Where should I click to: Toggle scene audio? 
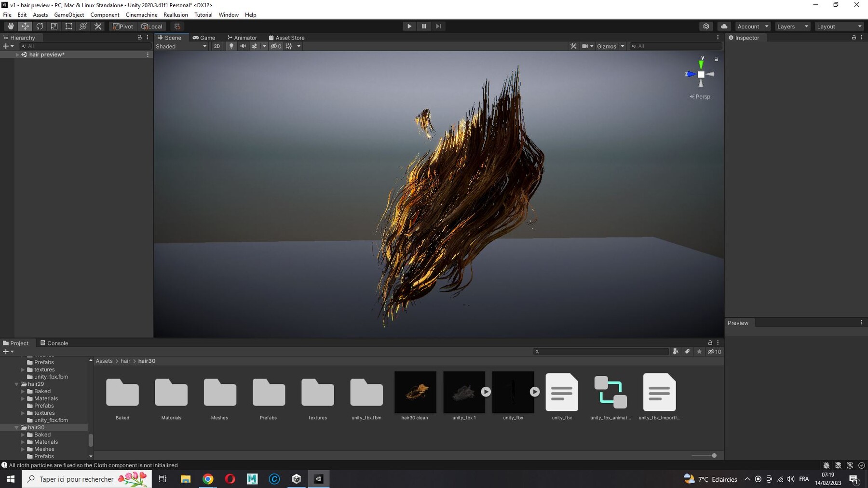click(243, 46)
